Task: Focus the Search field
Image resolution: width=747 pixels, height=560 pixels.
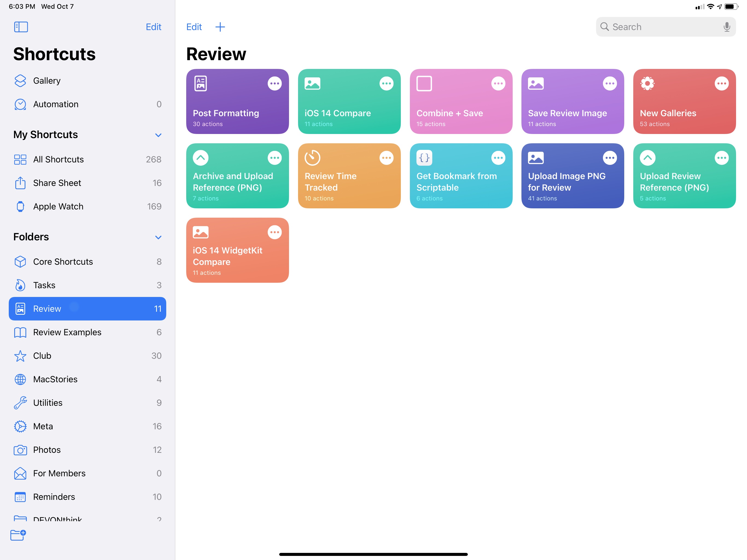Action: [666, 27]
